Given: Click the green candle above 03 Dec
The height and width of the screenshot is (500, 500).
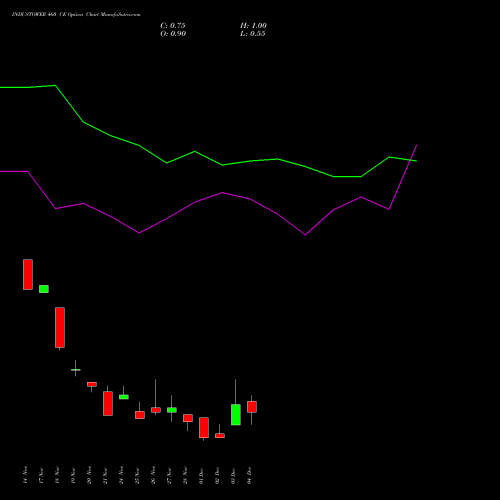Looking at the screenshot, I should (236, 415).
